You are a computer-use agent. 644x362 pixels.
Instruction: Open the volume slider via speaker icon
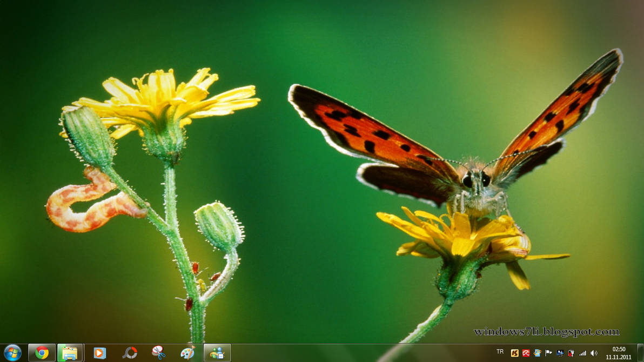pos(595,353)
